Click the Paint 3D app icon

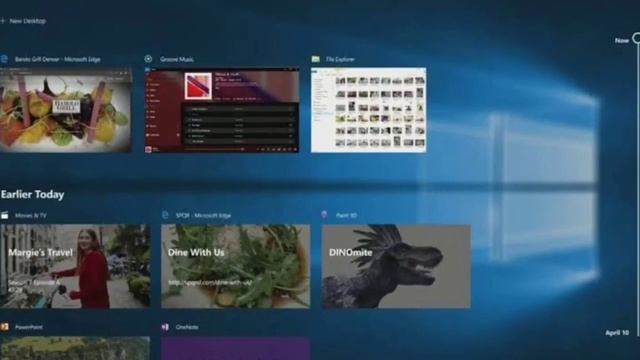[324, 215]
